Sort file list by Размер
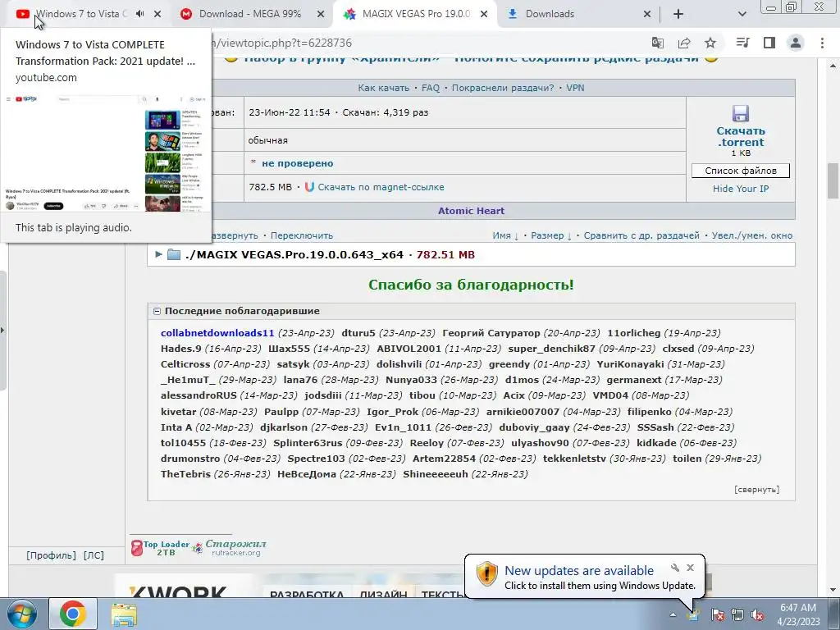840x630 pixels. [551, 235]
